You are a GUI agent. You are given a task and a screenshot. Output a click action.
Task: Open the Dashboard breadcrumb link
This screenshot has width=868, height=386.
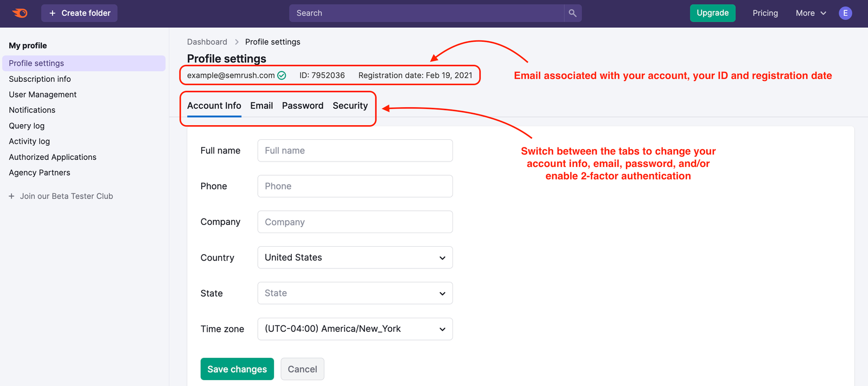pos(207,42)
